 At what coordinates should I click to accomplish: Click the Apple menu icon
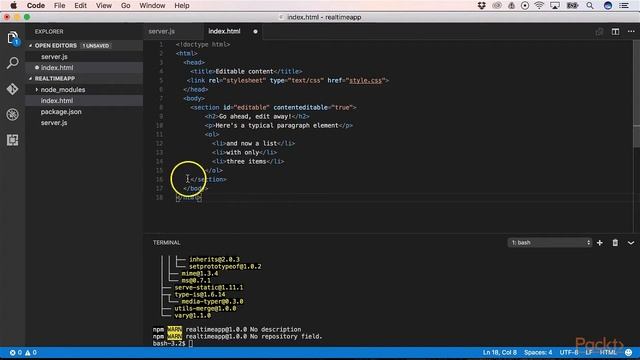tap(13, 5)
